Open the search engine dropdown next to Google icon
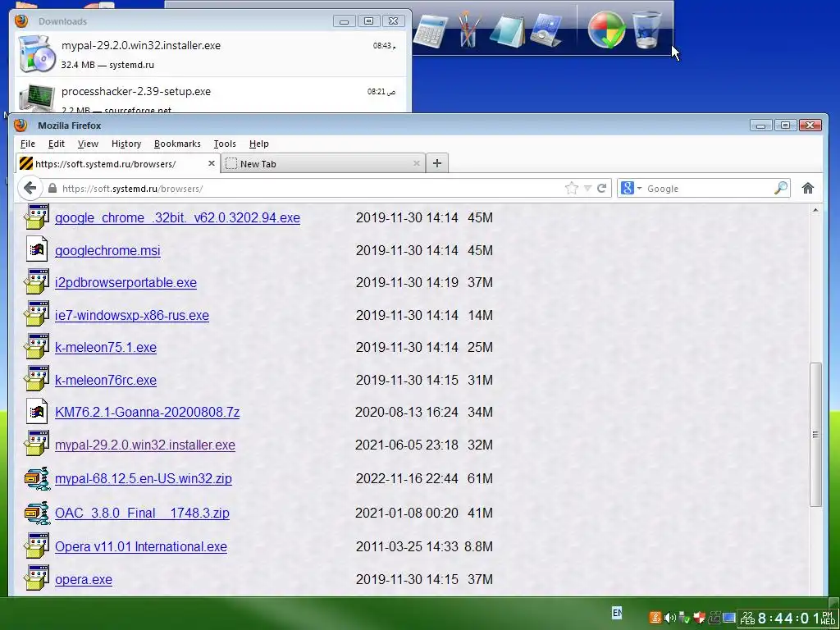 [x=639, y=189]
